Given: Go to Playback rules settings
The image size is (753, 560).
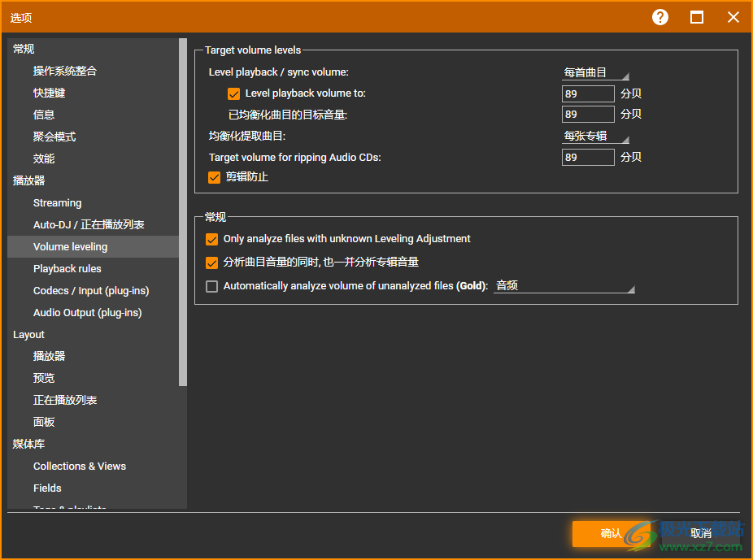Looking at the screenshot, I should click(x=67, y=269).
